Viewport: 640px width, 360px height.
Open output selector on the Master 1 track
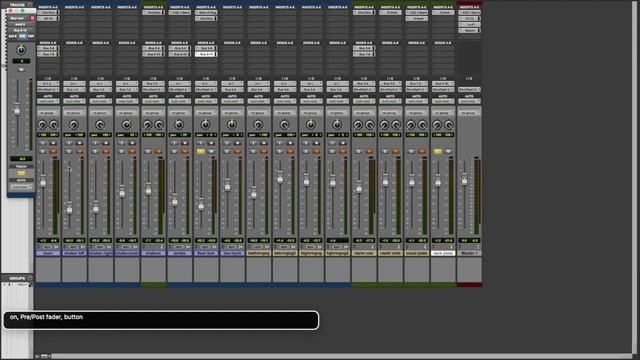(469, 89)
